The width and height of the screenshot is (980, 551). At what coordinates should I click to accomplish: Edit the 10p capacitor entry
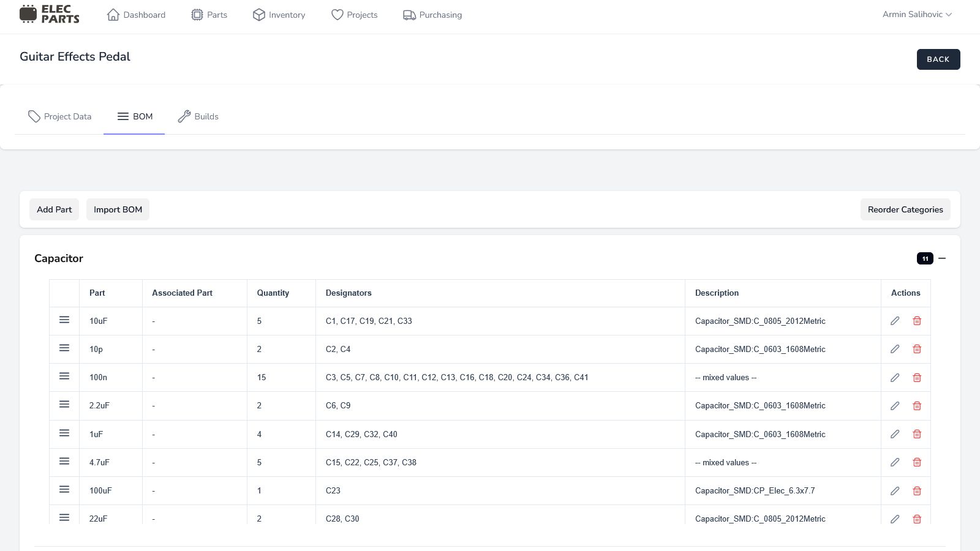[895, 349]
